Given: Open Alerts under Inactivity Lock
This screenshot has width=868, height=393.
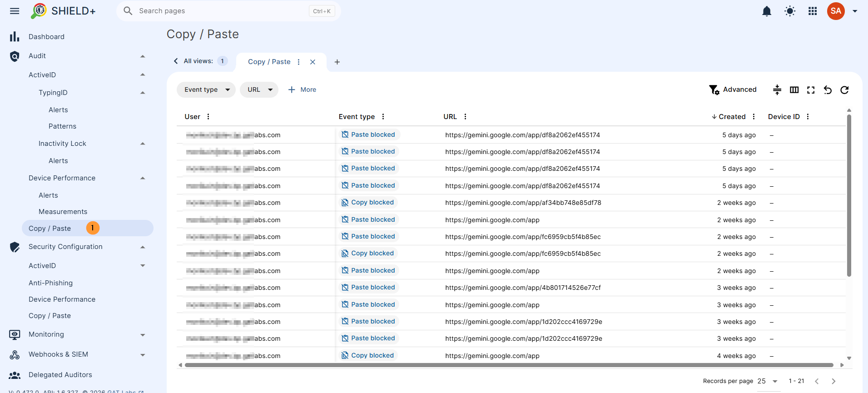Looking at the screenshot, I should pos(58,161).
